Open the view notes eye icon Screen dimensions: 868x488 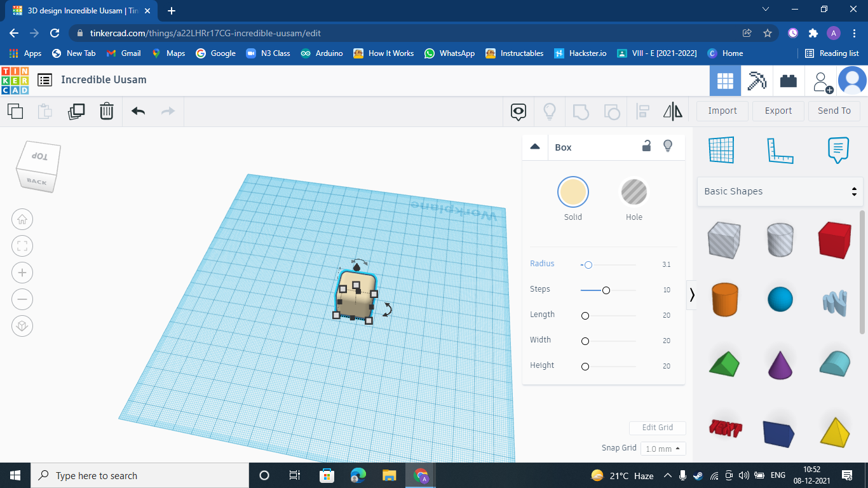point(519,112)
